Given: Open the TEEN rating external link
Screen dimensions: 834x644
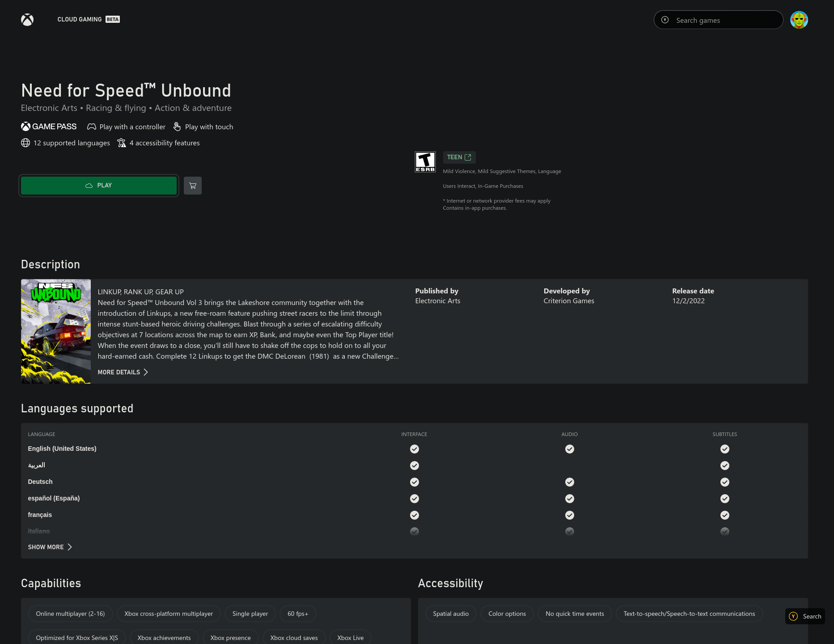Looking at the screenshot, I should coord(459,157).
